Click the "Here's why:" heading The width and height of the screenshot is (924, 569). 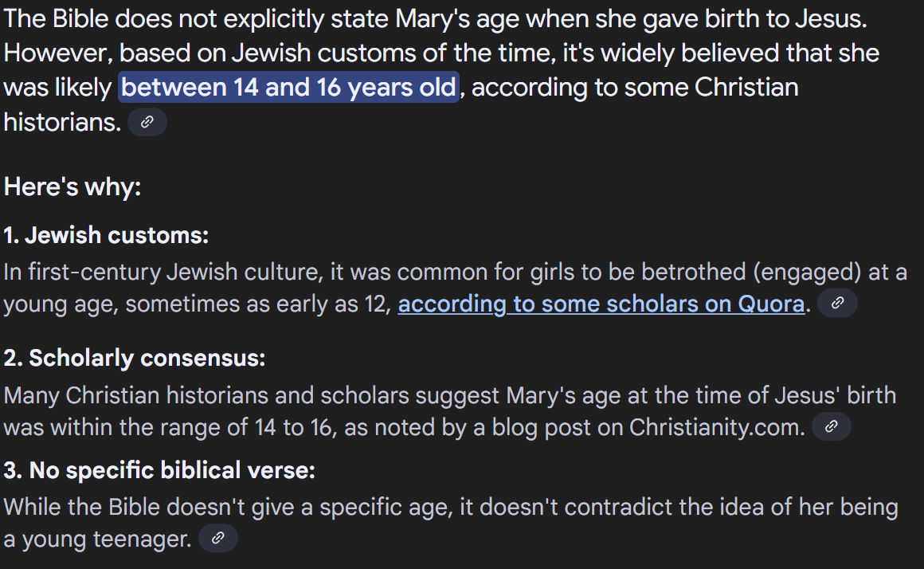click(x=72, y=187)
